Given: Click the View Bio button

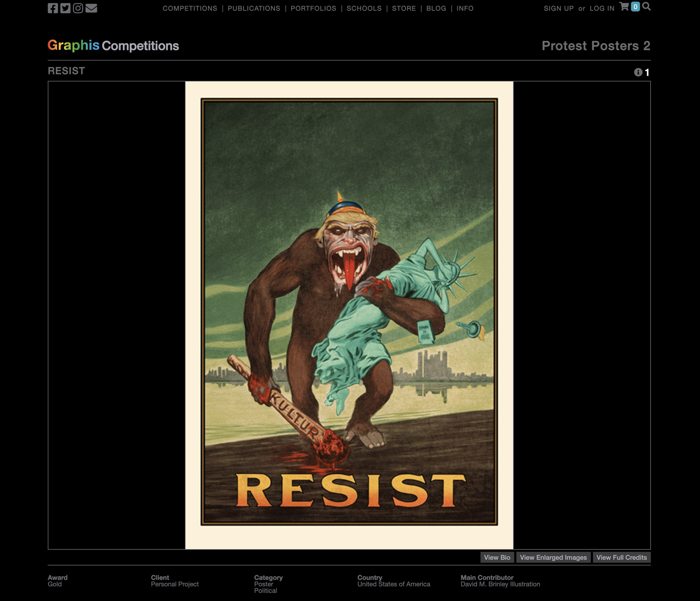Looking at the screenshot, I should tap(497, 557).
